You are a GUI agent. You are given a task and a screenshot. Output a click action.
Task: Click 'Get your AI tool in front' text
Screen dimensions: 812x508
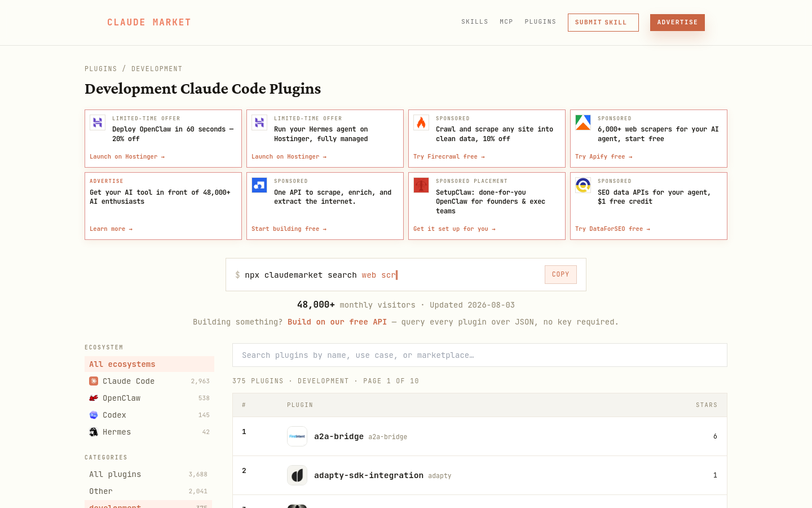[x=160, y=197]
